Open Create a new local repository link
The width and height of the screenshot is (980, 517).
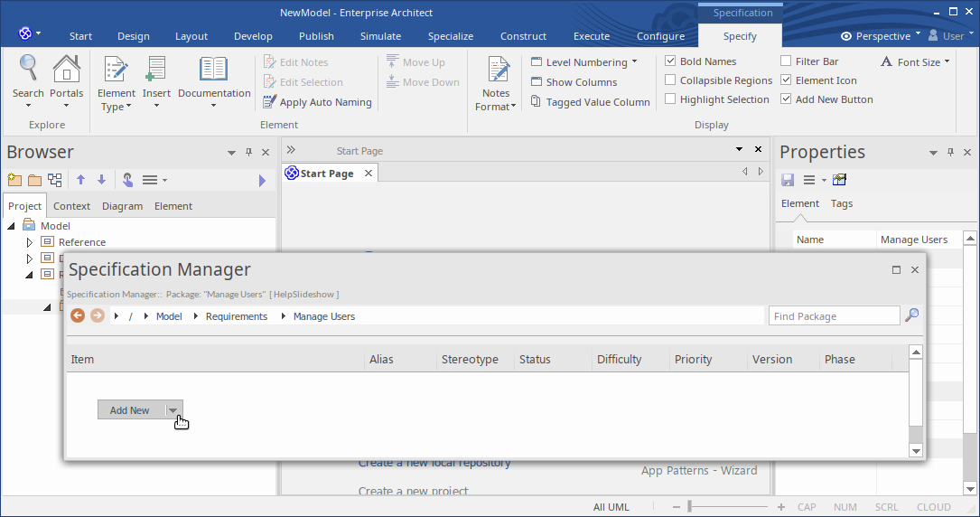pyautogui.click(x=434, y=464)
